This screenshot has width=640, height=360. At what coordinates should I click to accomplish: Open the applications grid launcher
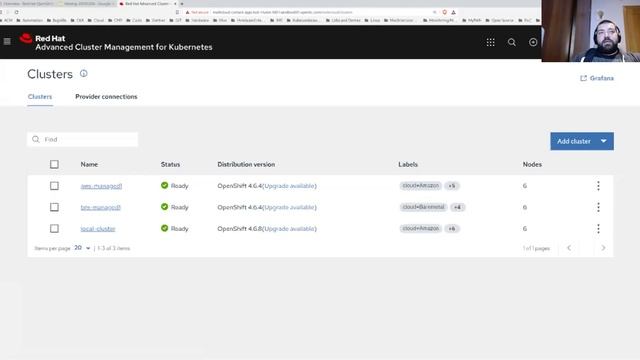click(x=490, y=42)
